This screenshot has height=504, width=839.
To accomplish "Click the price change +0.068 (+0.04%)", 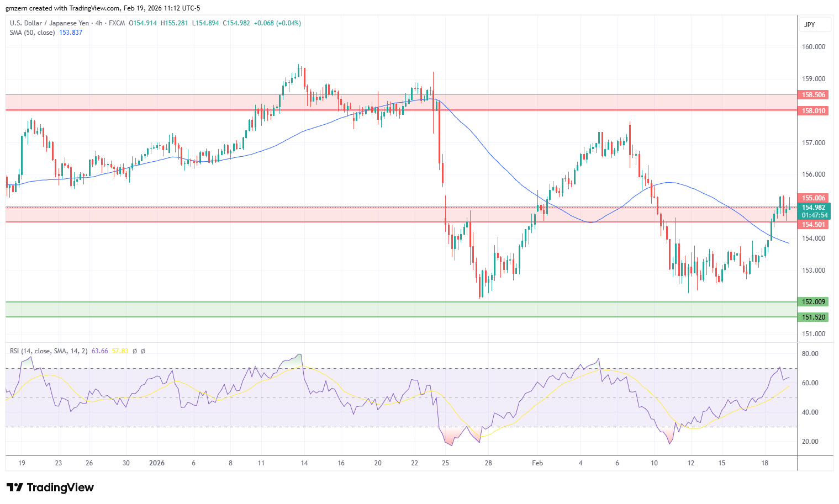I will pos(278,23).
